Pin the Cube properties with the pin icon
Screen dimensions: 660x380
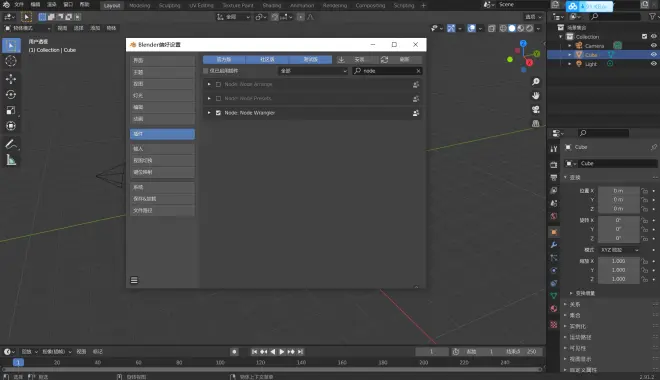[654, 147]
